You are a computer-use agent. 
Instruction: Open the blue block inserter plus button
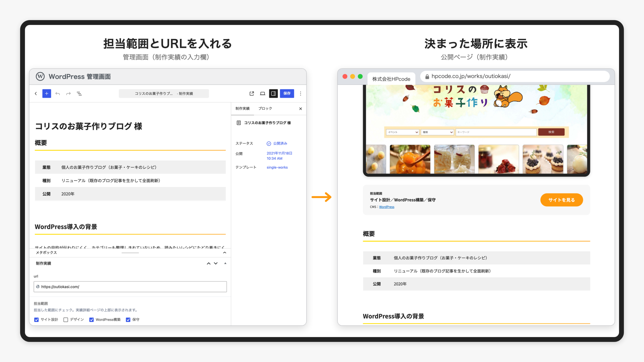pos(47,94)
